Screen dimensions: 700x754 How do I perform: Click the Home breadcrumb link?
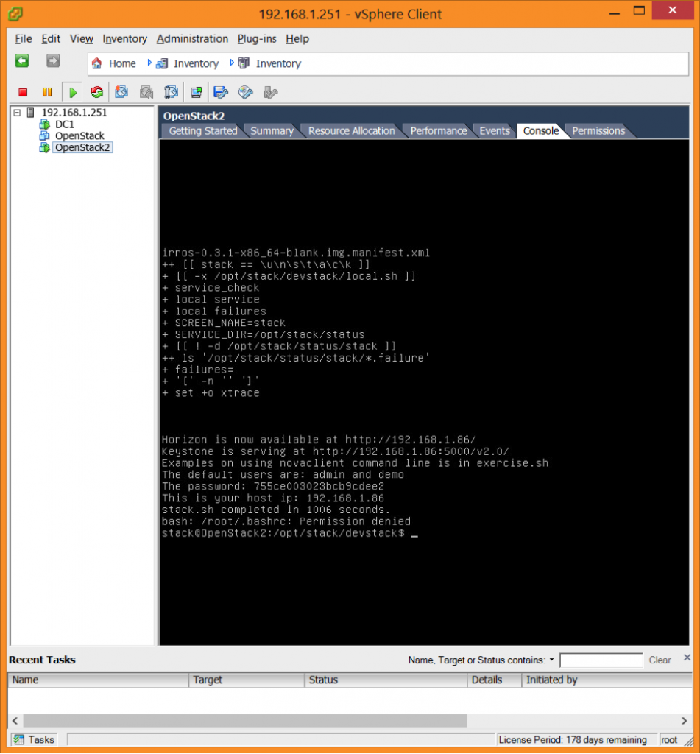tap(122, 63)
